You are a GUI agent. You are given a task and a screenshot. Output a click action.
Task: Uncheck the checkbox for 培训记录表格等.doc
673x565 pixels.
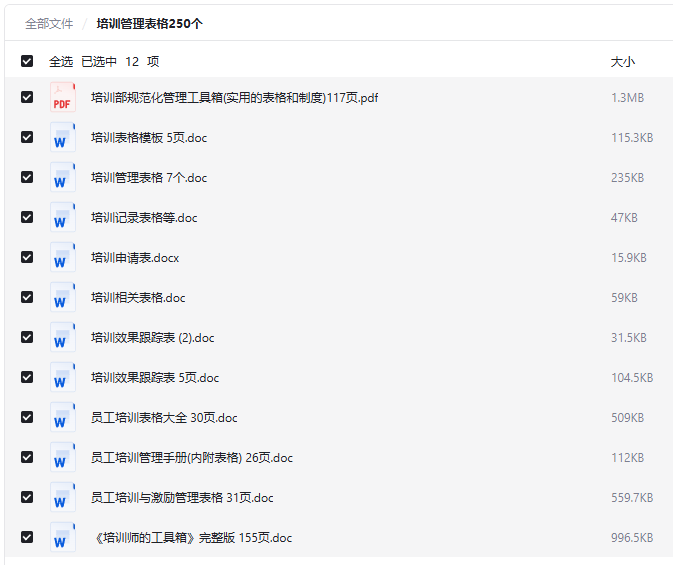point(27,217)
